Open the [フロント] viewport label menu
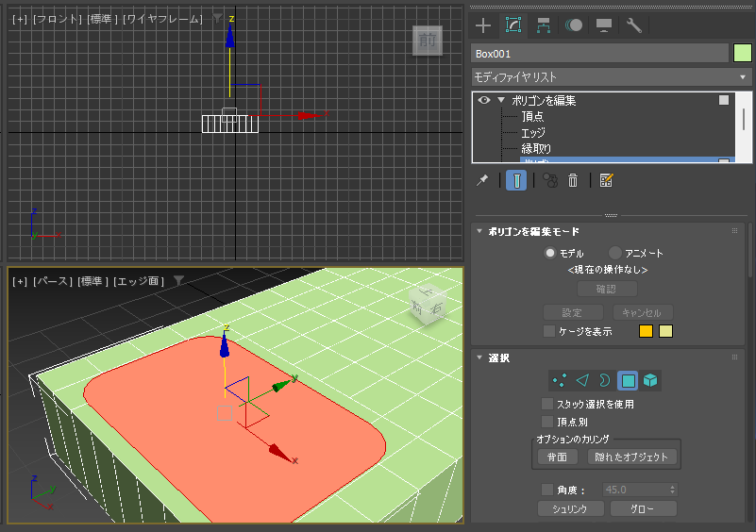The height and width of the screenshot is (532, 756). [58, 19]
